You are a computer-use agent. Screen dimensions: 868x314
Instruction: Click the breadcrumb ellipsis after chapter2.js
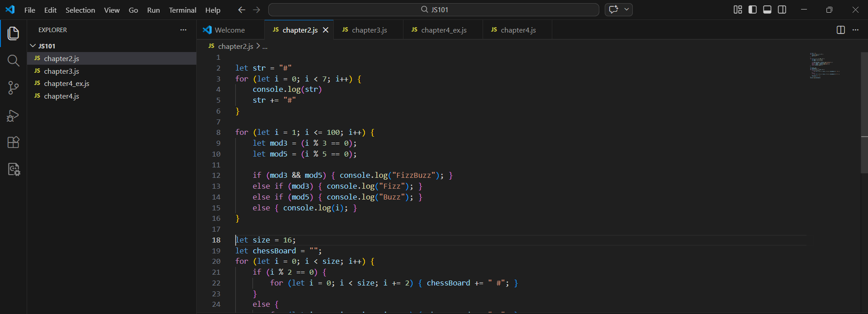coord(265,46)
